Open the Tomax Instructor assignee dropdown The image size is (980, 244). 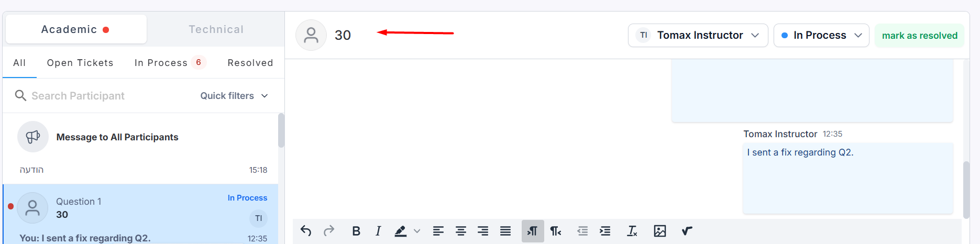point(698,35)
